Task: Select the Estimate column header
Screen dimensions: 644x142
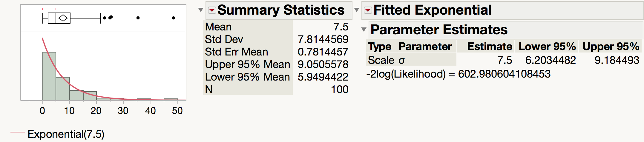Action: coord(490,47)
